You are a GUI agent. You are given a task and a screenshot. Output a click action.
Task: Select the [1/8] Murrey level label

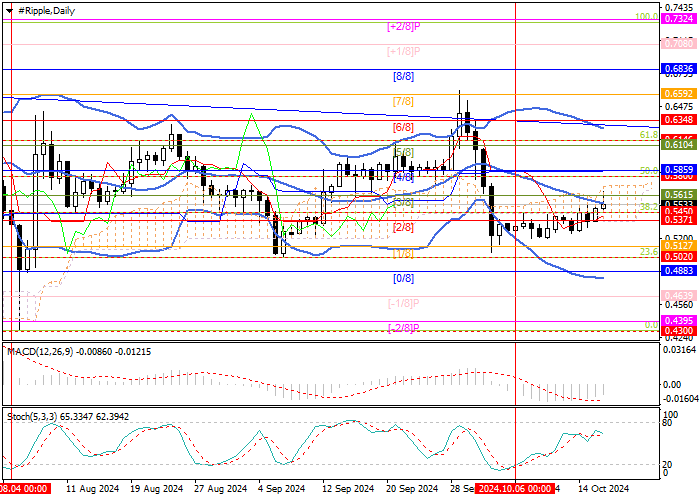(404, 253)
